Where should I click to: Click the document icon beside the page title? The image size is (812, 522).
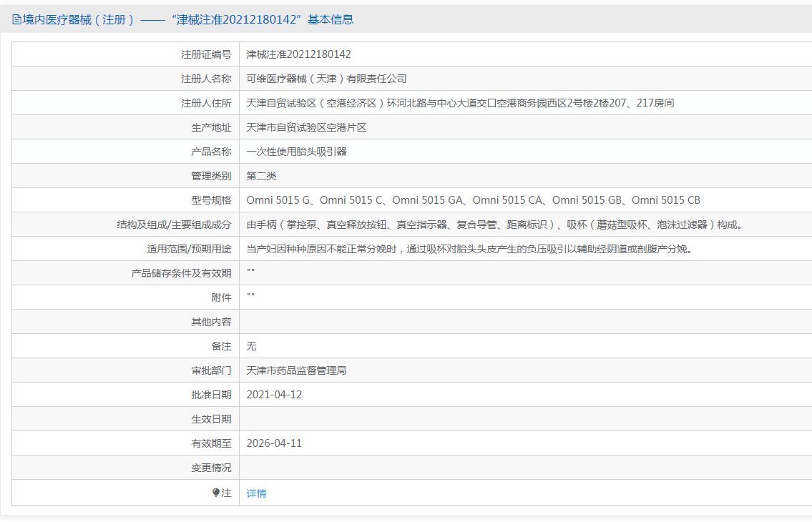(16, 20)
